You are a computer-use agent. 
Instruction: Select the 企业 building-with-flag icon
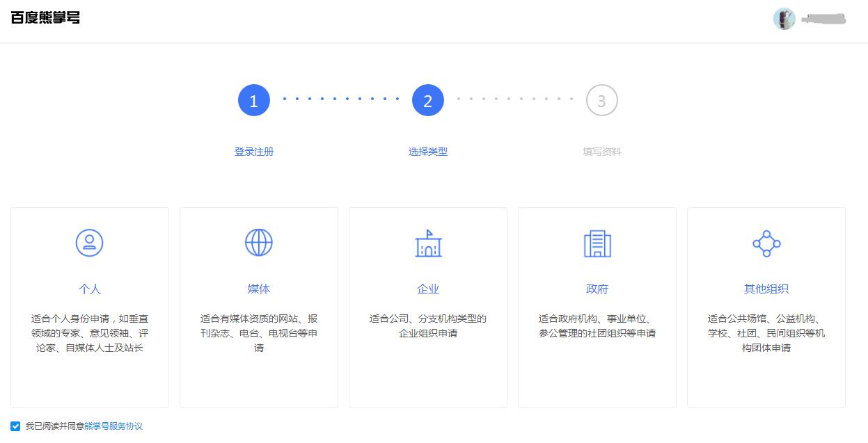point(427,244)
